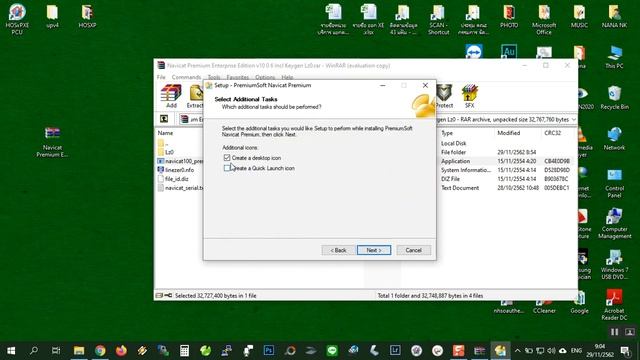Select the HOSxPXE PCU desktop icon
The image size is (640, 360).
click(x=17, y=19)
